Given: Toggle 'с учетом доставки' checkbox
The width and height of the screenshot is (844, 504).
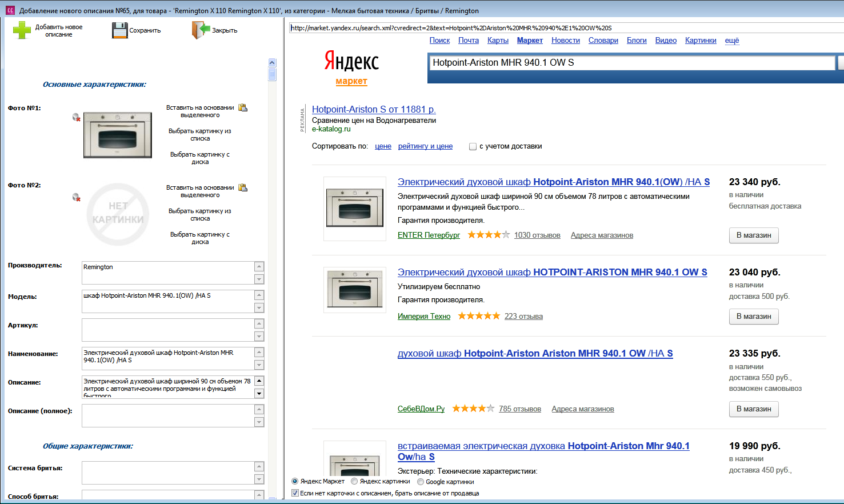Looking at the screenshot, I should [x=473, y=146].
